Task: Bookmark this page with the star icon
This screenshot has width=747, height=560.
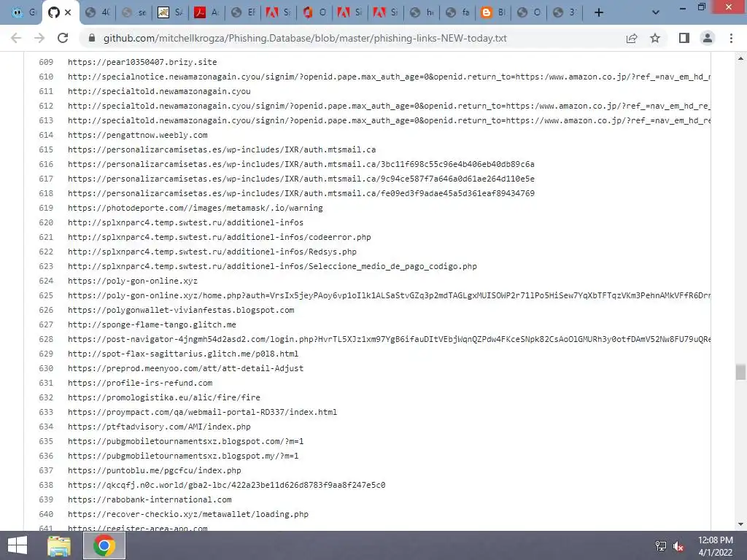Action: [x=655, y=38]
